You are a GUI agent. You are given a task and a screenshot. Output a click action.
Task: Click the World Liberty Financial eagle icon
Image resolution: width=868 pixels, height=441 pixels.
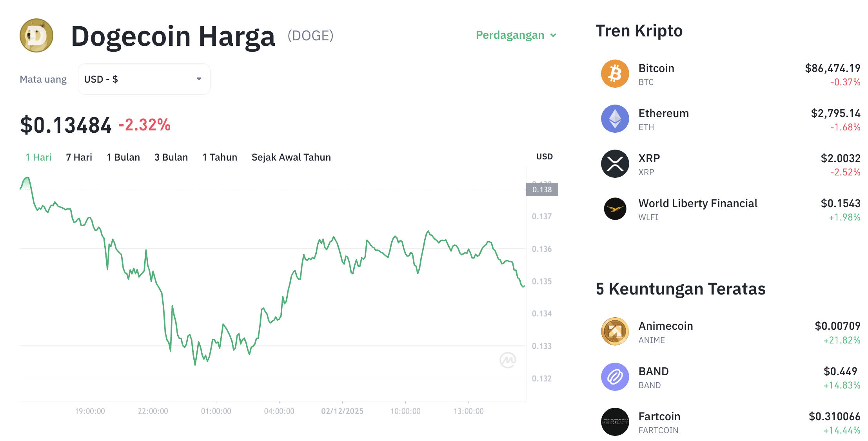point(615,209)
